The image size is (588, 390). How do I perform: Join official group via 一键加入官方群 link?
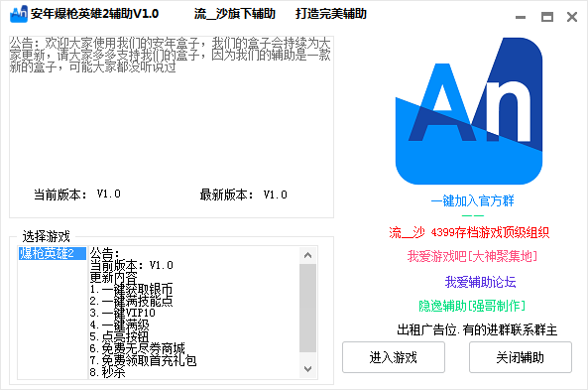(x=473, y=201)
